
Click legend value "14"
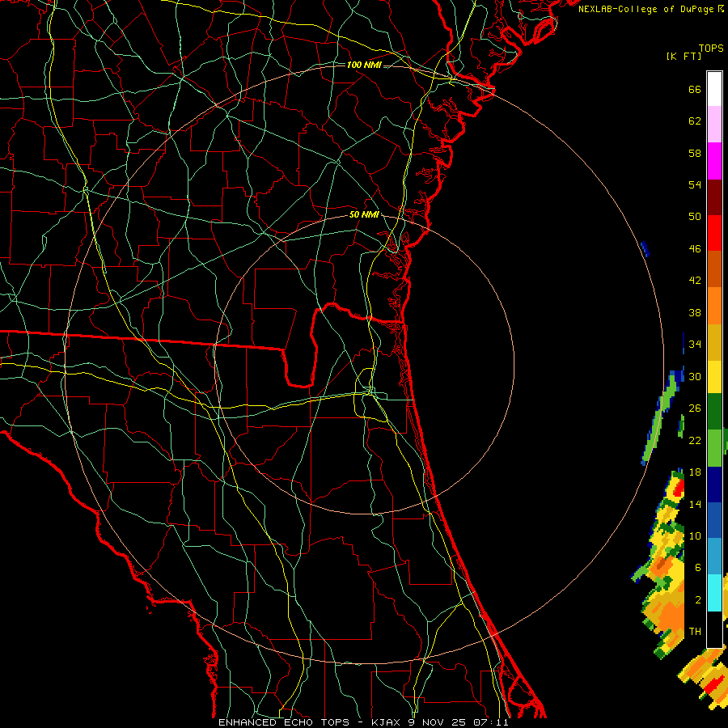[695, 504]
